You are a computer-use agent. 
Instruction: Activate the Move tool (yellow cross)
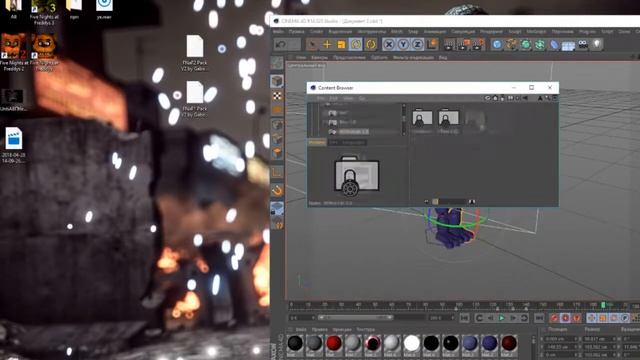pyautogui.click(x=327, y=44)
